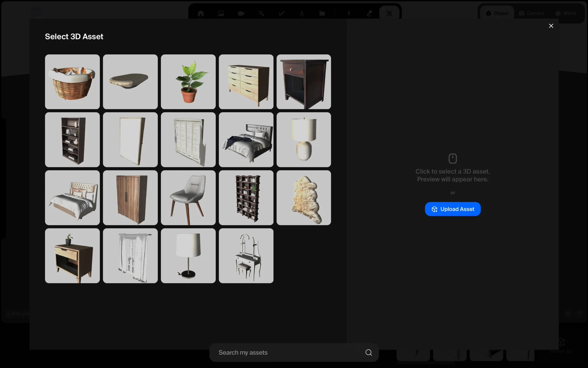Choose the potted plant asset
Viewport: 588px width, 368px height.
click(x=188, y=82)
